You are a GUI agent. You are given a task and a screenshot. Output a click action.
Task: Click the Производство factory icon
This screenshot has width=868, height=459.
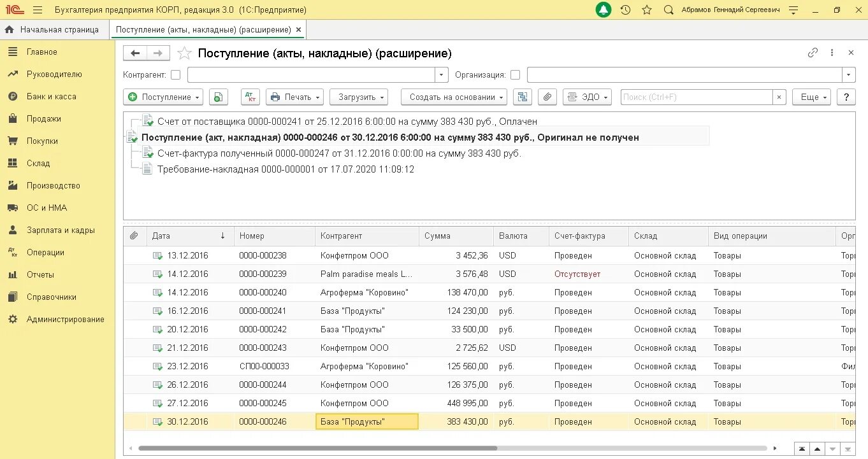(13, 186)
